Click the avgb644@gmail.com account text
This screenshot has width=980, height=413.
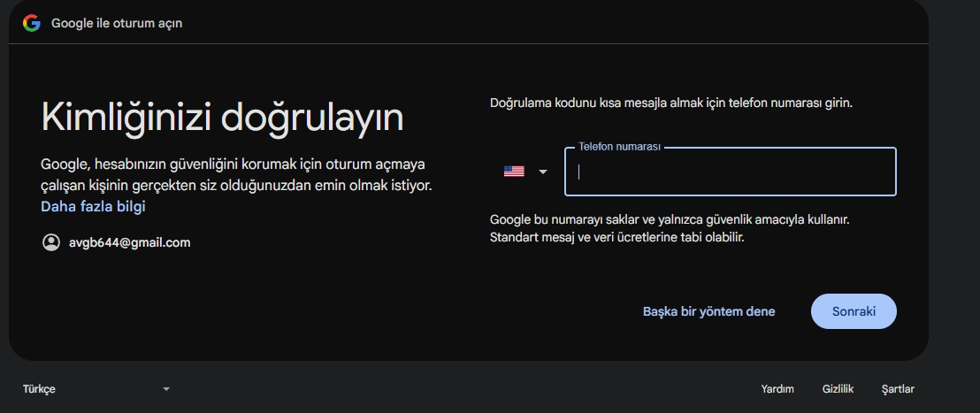[x=129, y=242]
